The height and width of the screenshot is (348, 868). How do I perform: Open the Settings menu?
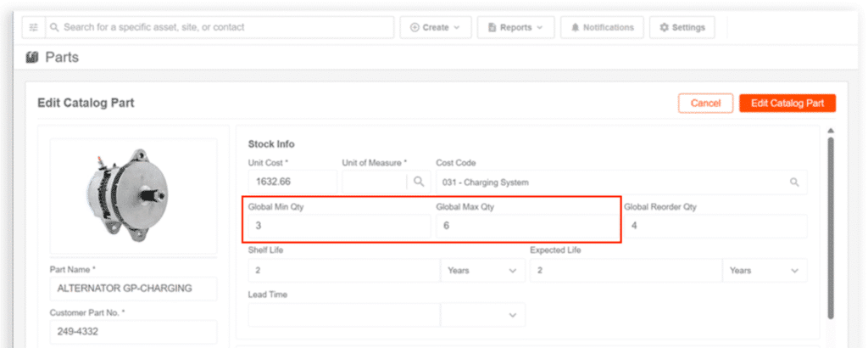[x=682, y=27]
